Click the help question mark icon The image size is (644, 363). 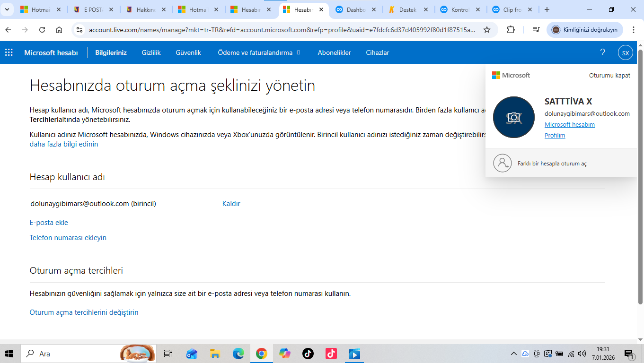coord(602,52)
